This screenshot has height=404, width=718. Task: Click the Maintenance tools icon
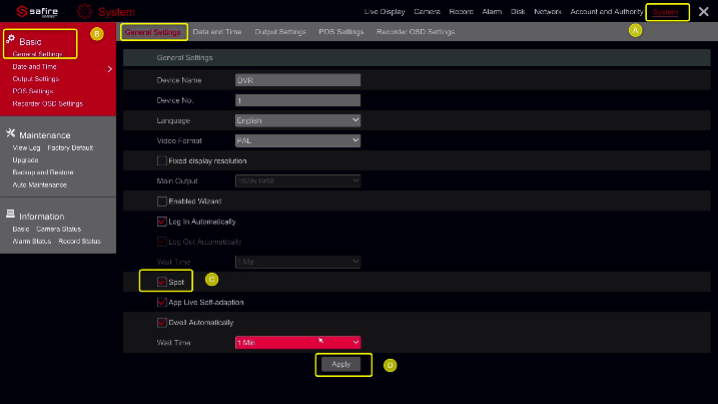11,134
